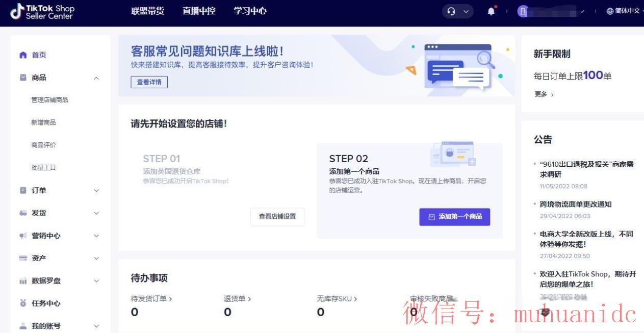Viewport: 644px width, 333px height.
Task: Click the 商品 product icon in sidebar
Action: (x=23, y=78)
